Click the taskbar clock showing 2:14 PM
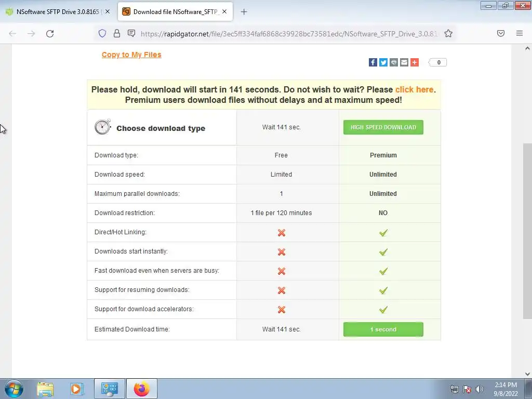 tap(506, 389)
